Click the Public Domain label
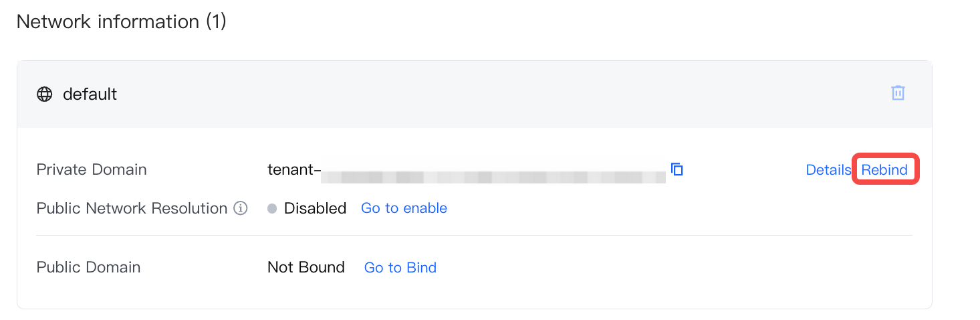 [88, 267]
